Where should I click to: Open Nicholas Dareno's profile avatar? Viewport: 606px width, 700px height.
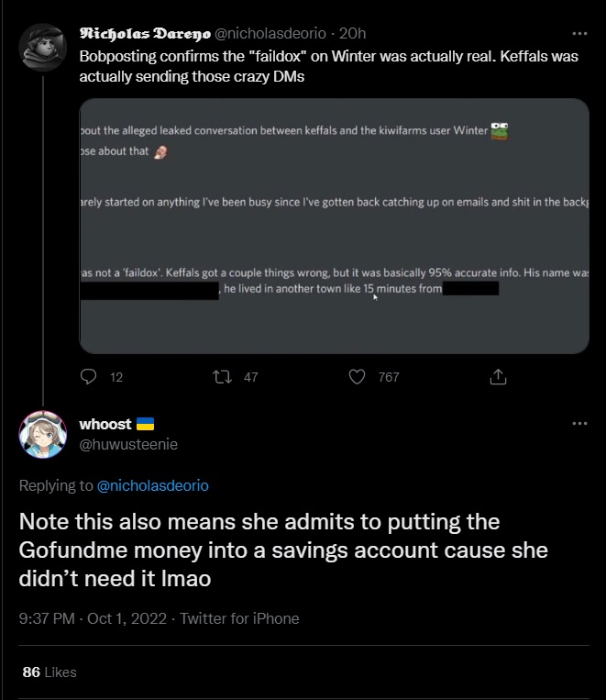[x=42, y=44]
